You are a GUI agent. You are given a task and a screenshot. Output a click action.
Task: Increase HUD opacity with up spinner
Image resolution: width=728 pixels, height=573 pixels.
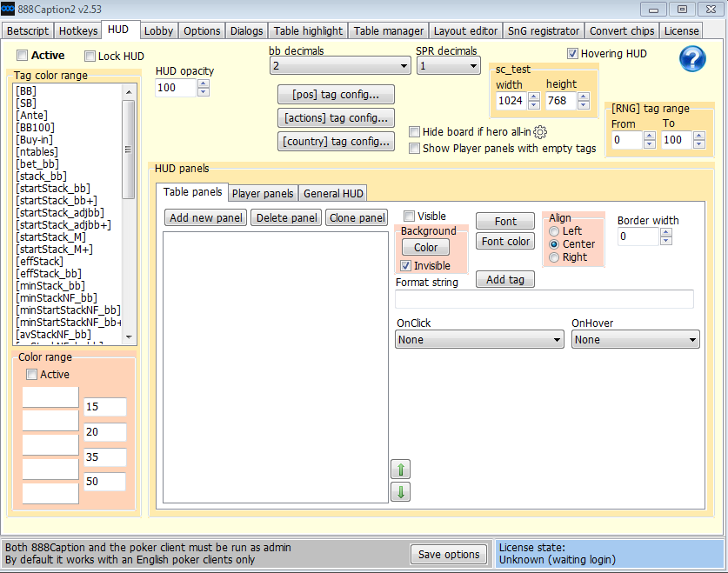(x=204, y=83)
